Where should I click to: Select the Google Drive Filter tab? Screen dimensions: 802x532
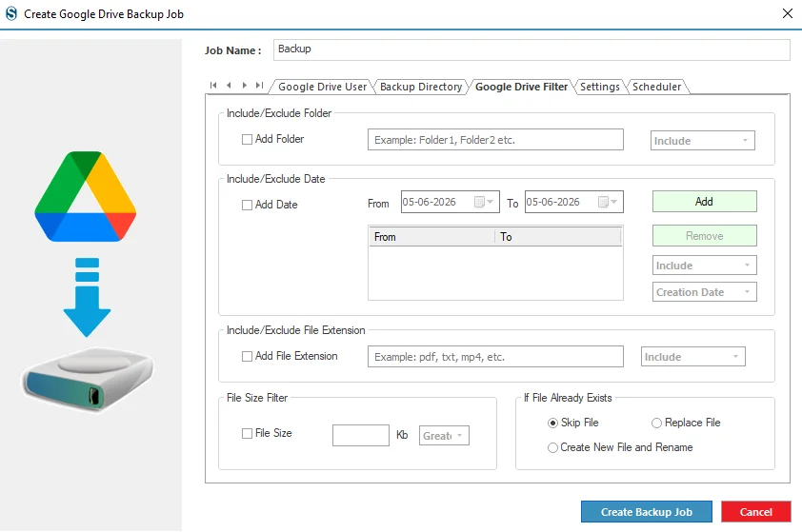[x=521, y=87]
